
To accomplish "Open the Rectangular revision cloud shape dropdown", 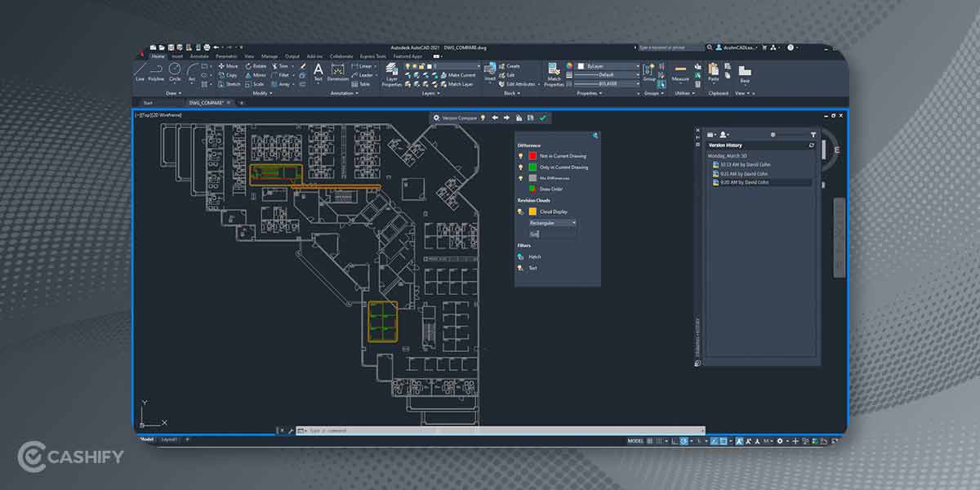I will 572,222.
